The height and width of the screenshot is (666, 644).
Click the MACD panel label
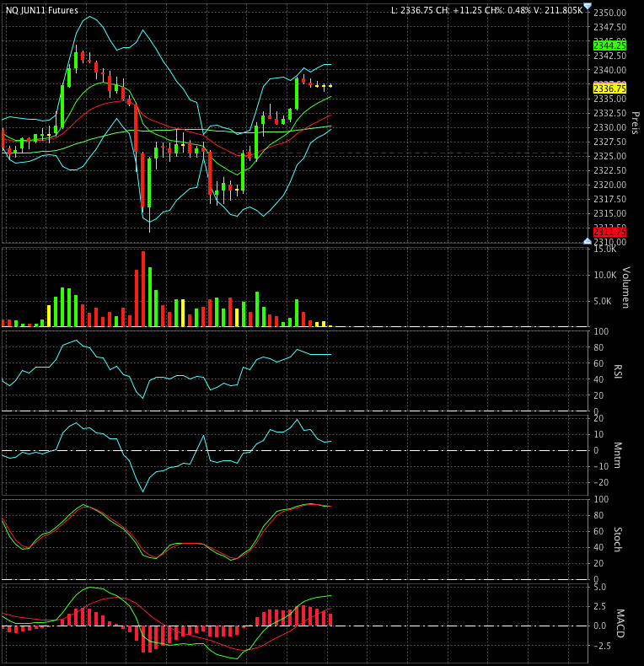click(620, 624)
